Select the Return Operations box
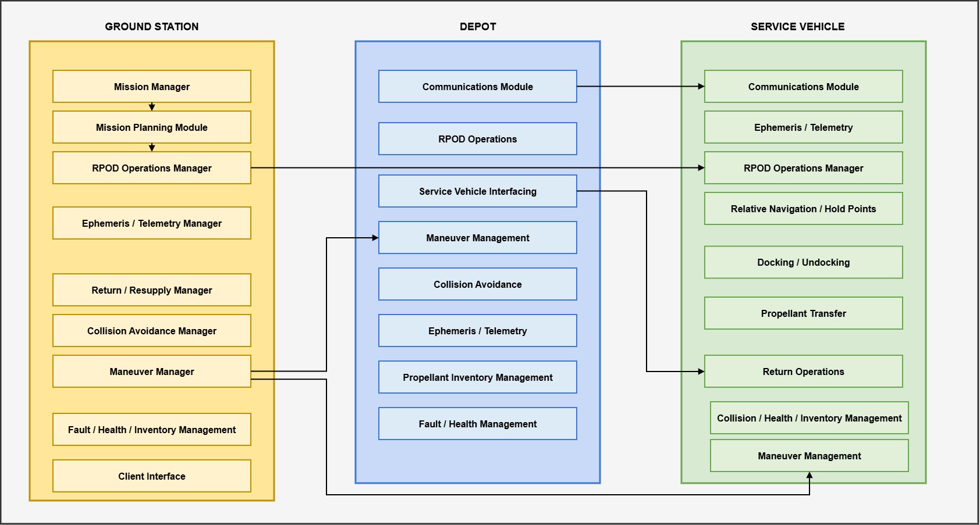Screen dimensions: 980x525 (x=803, y=372)
